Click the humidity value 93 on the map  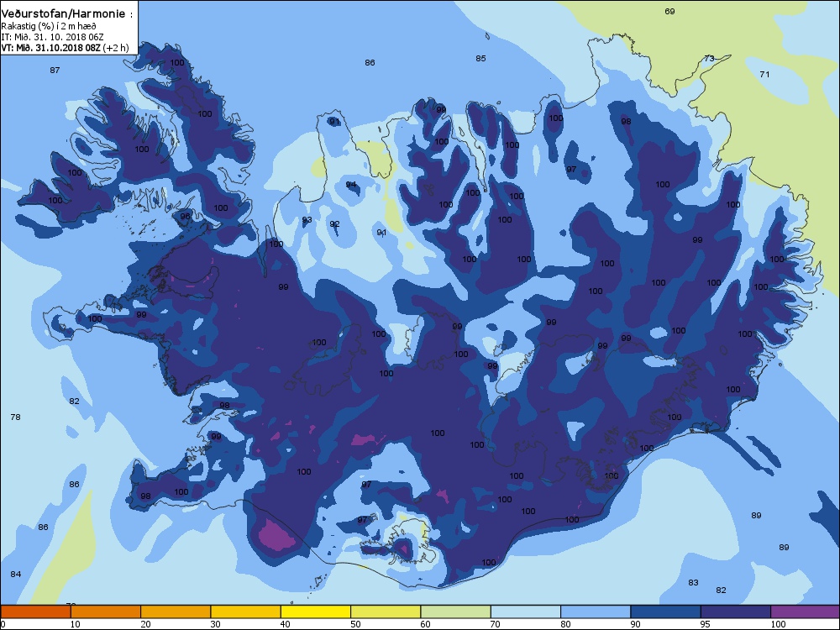[307, 220]
